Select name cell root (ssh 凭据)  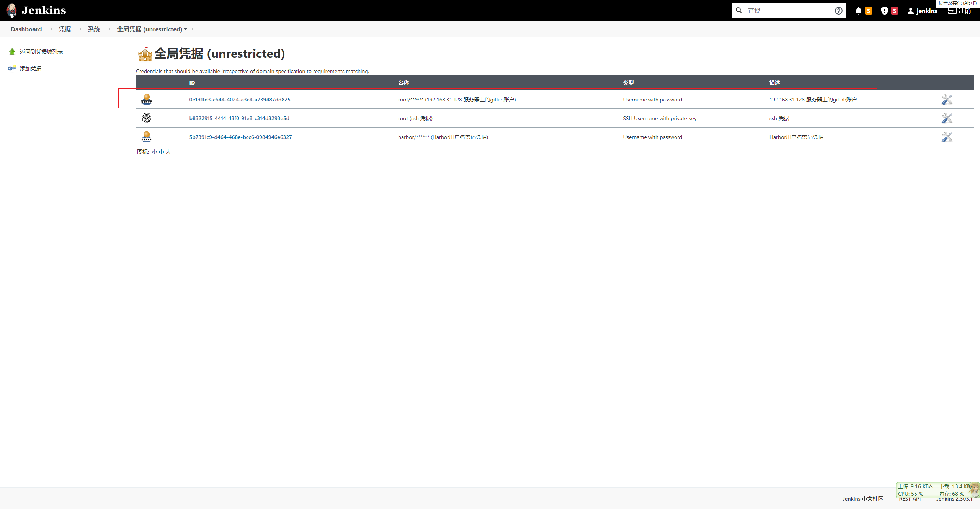coord(415,118)
